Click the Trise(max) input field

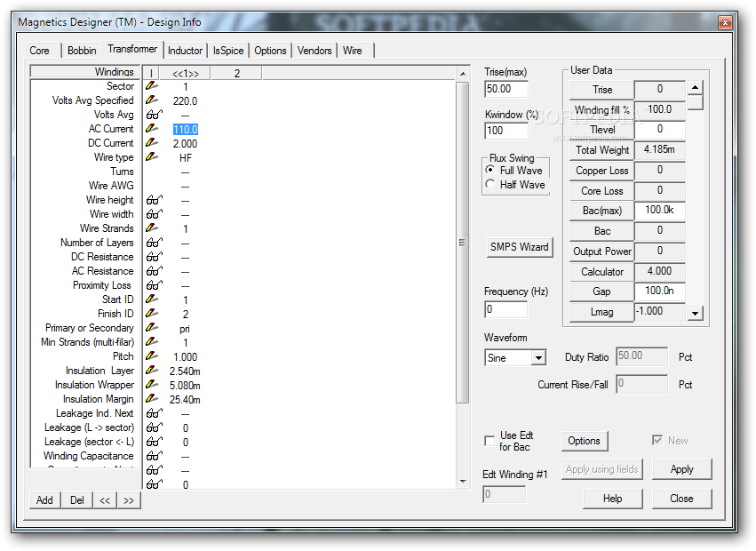(505, 89)
